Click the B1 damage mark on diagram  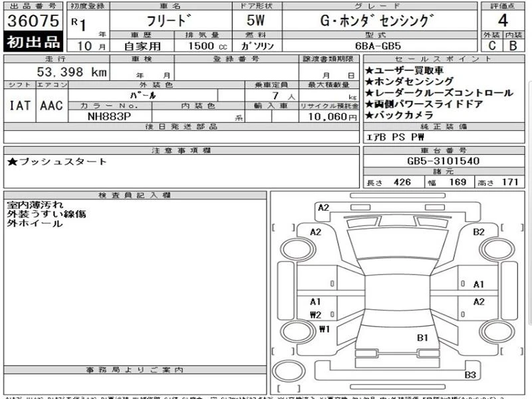(x=422, y=338)
